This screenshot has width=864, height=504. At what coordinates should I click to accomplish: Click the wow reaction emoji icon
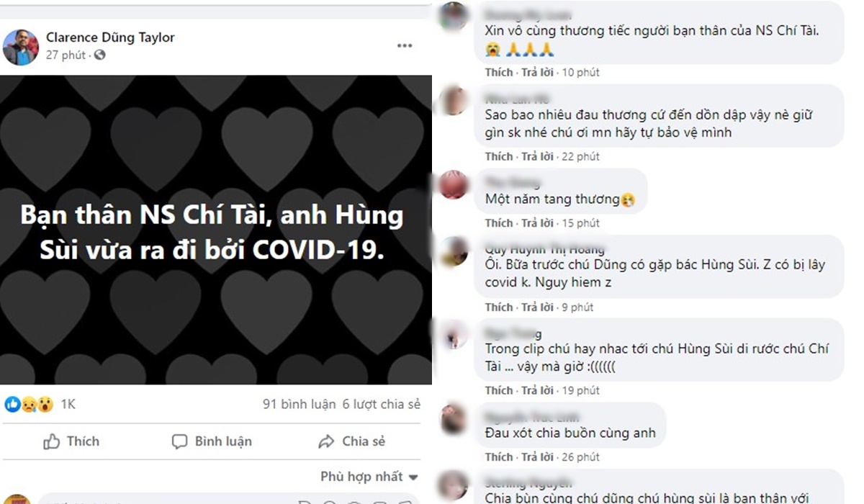[x=45, y=405]
